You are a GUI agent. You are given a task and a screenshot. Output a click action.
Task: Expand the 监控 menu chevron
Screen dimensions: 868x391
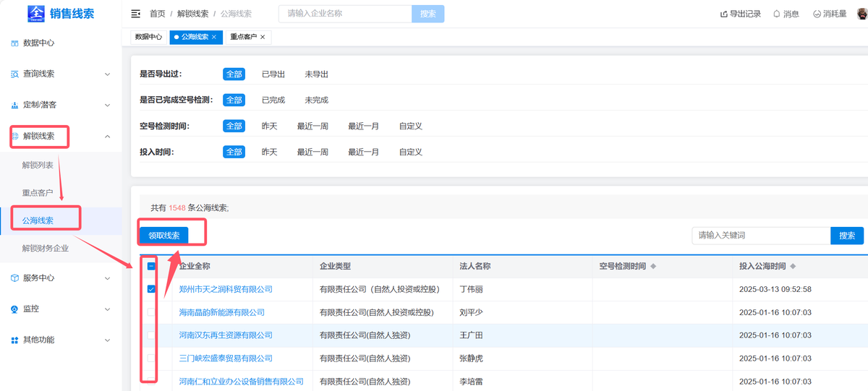pos(107,309)
